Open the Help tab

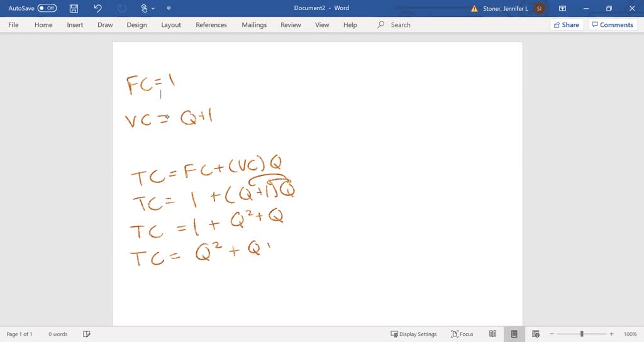[x=350, y=25]
